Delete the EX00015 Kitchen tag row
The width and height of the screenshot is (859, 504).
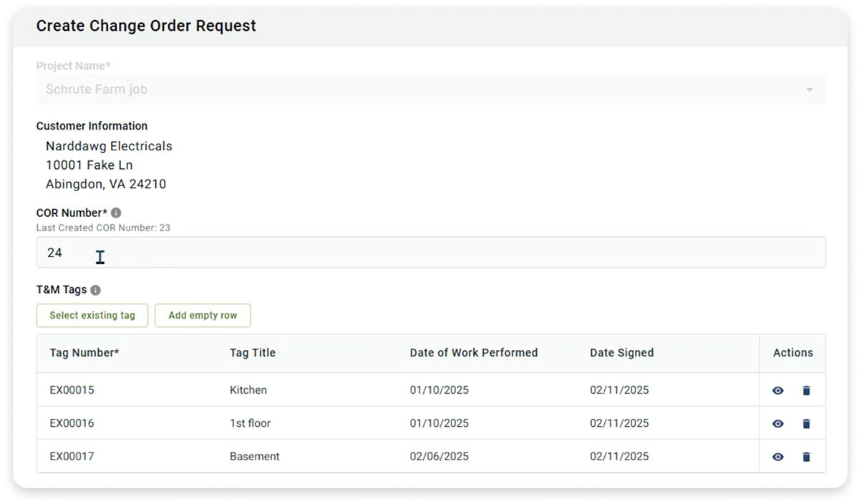806,391
